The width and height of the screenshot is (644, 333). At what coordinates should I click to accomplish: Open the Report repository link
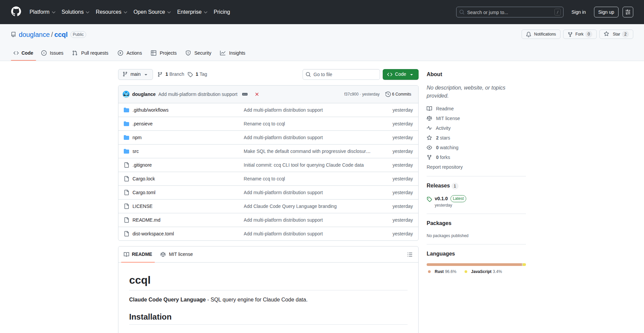coord(444,167)
